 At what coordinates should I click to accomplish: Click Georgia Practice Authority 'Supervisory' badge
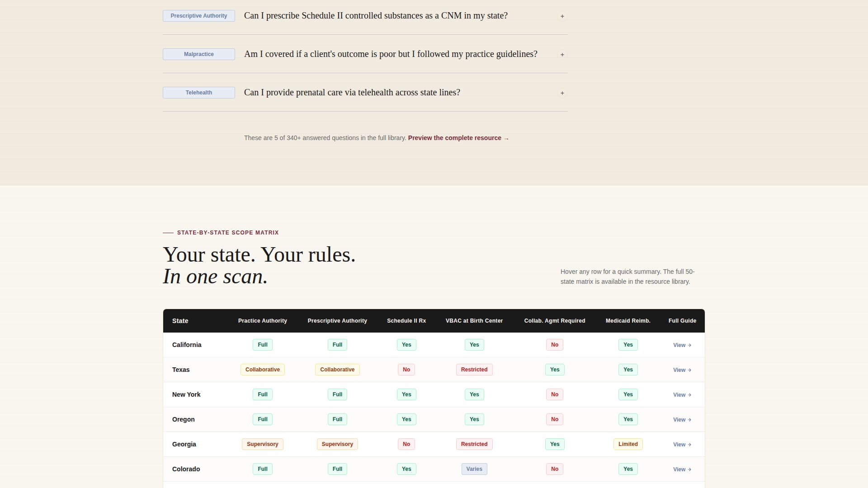coord(263,444)
